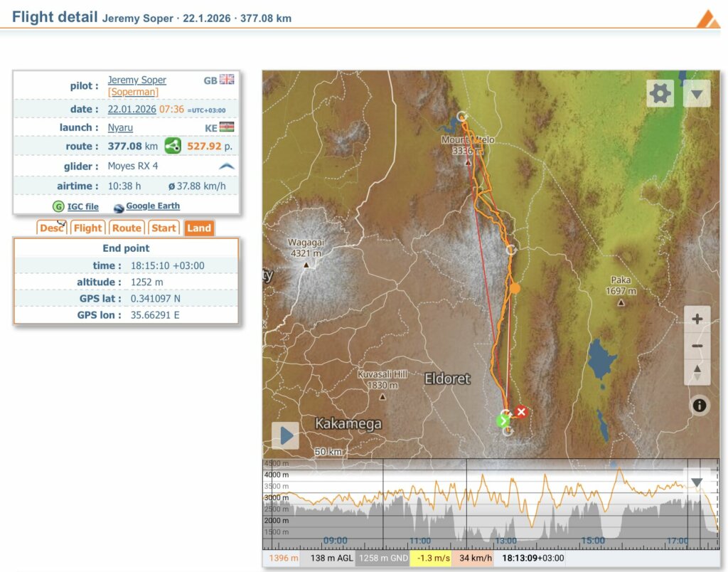Expand the map layers dropdown arrow

696,93
